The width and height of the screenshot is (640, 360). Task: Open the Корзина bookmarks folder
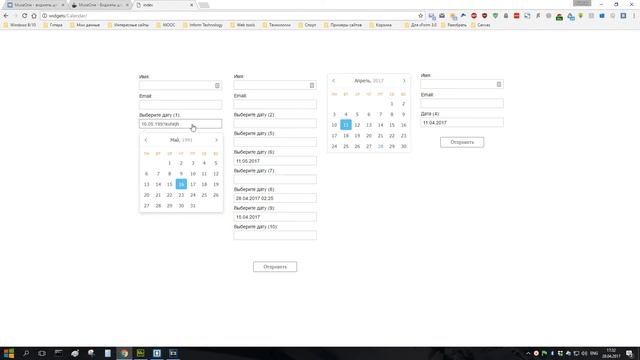[380, 25]
